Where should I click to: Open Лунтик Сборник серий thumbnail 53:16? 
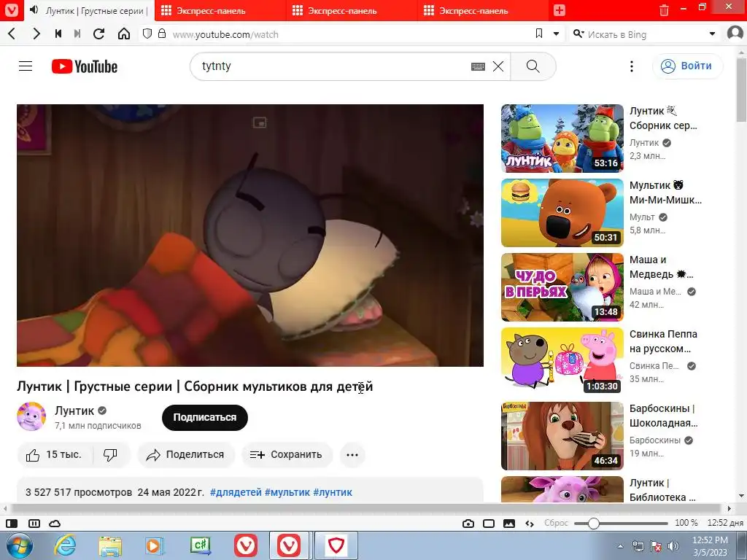click(562, 139)
